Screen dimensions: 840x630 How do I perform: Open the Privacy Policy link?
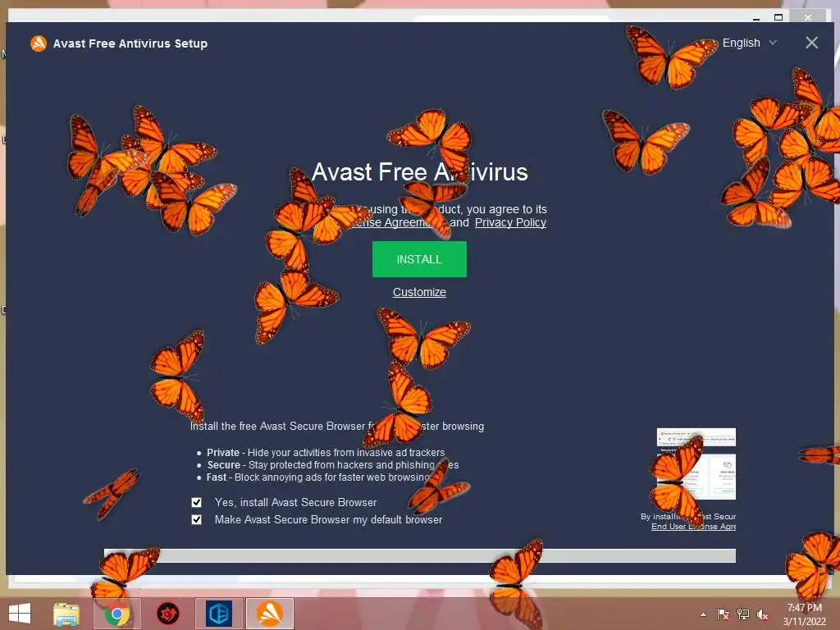pyautogui.click(x=510, y=222)
